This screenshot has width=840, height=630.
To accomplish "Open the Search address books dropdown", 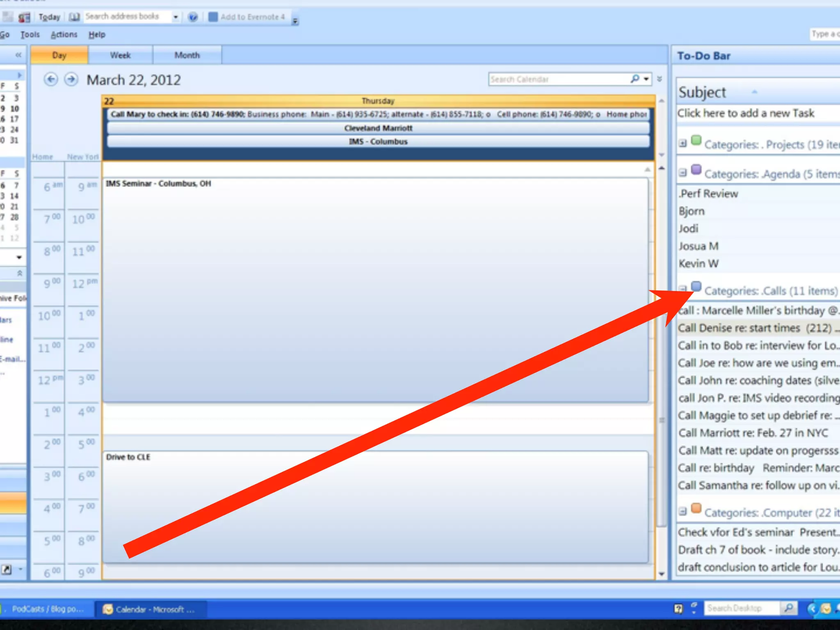I will 176,17.
